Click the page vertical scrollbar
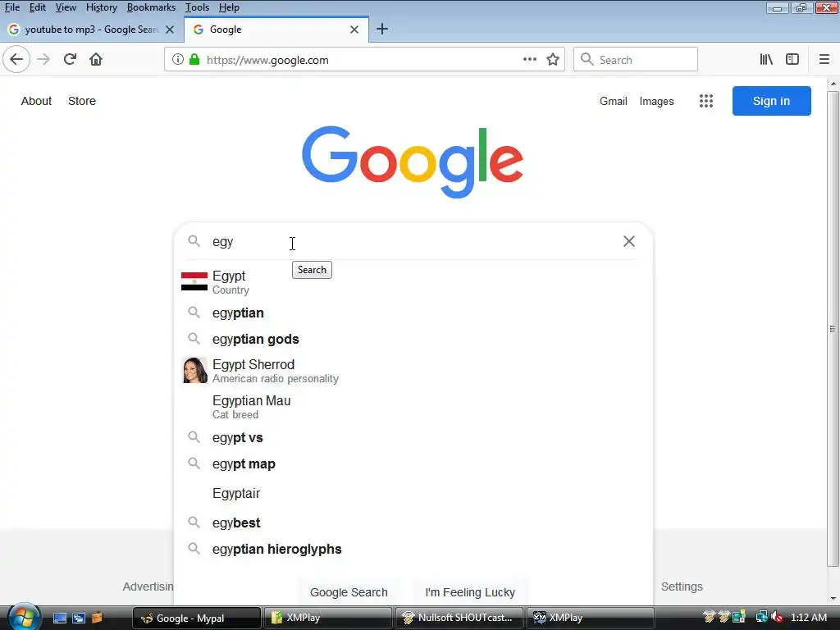840x630 pixels. coord(833,329)
